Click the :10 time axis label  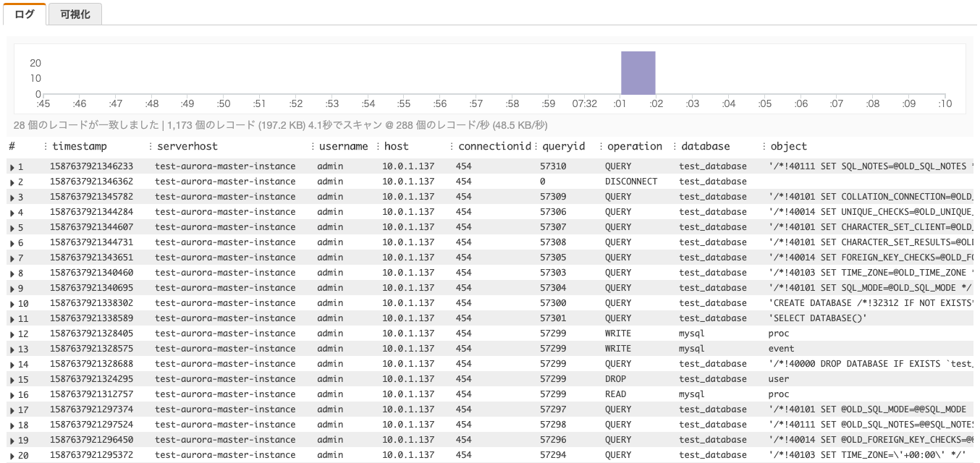[x=945, y=104]
